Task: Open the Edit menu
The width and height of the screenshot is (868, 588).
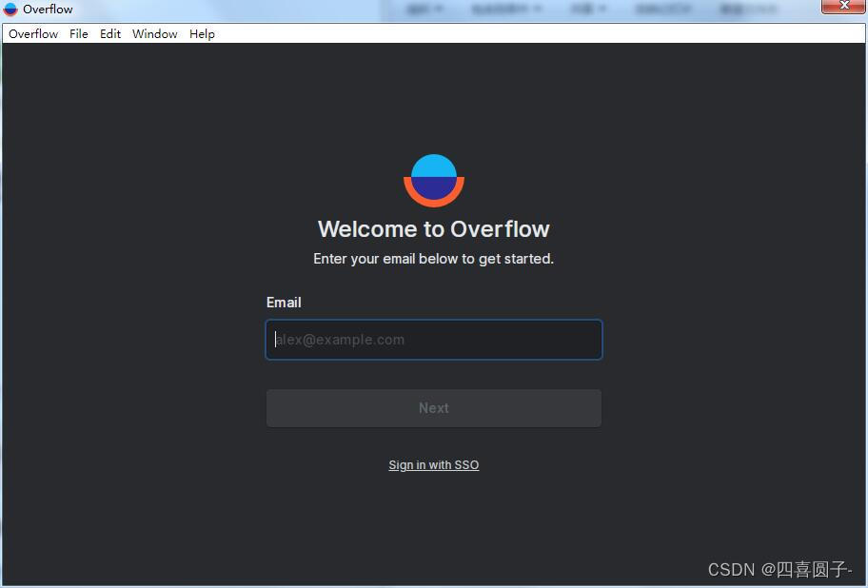Action: point(110,33)
